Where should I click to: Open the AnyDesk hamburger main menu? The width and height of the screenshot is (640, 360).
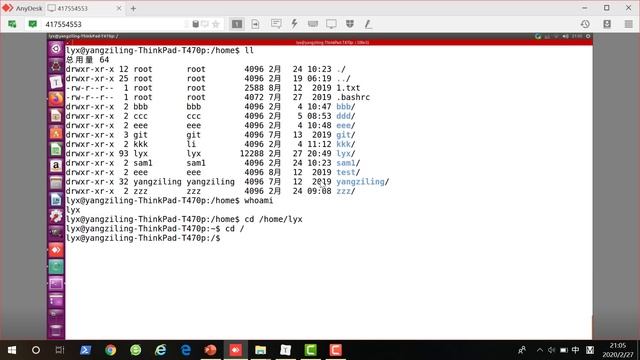(x=629, y=24)
